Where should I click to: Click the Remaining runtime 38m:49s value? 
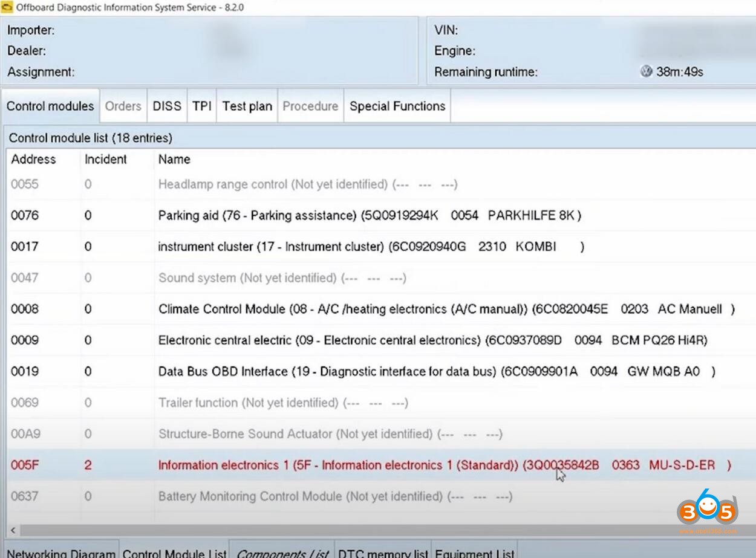pos(680,72)
